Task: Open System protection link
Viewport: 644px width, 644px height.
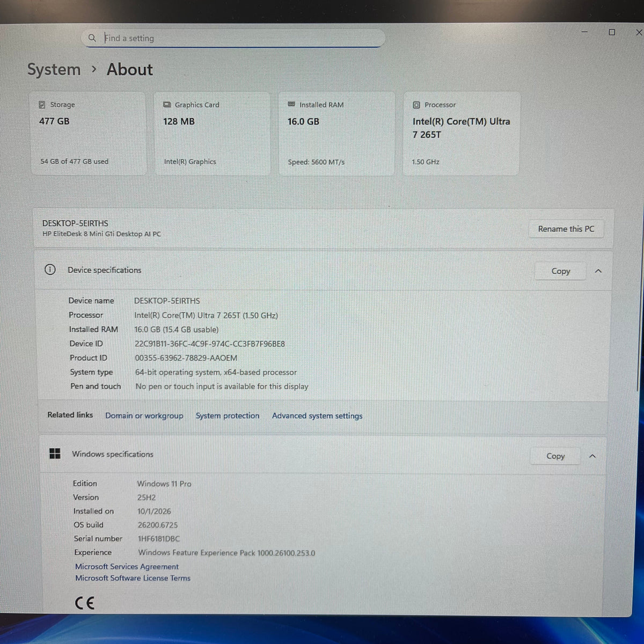Action: pos(228,416)
